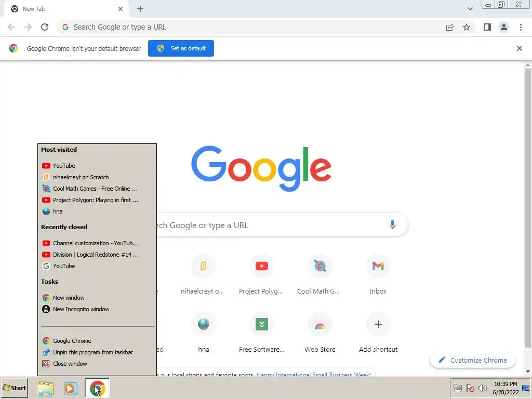Viewport: 532px width, 399px height.
Task: Open the volume icon in the system tray
Action: [482, 388]
